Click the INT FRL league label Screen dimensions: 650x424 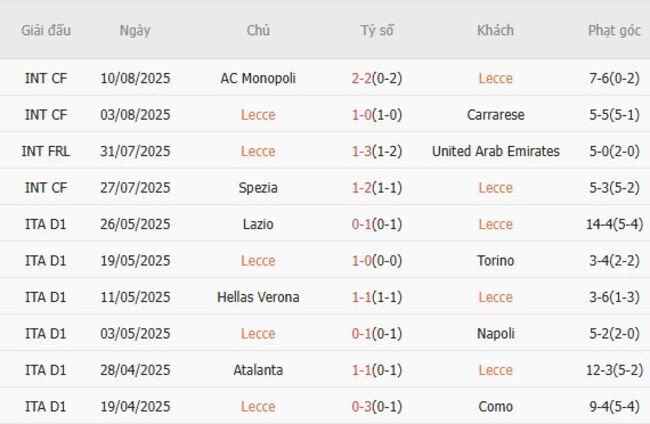(46, 151)
